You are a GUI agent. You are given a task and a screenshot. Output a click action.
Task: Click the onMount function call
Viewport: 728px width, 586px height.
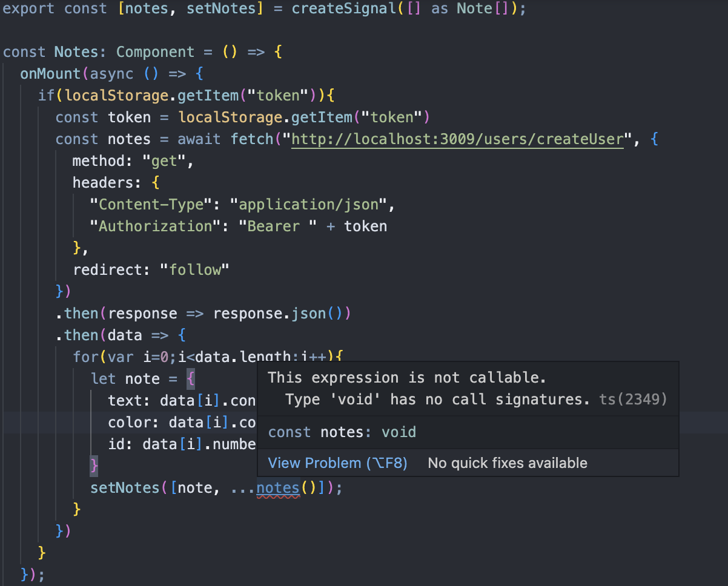51,73
